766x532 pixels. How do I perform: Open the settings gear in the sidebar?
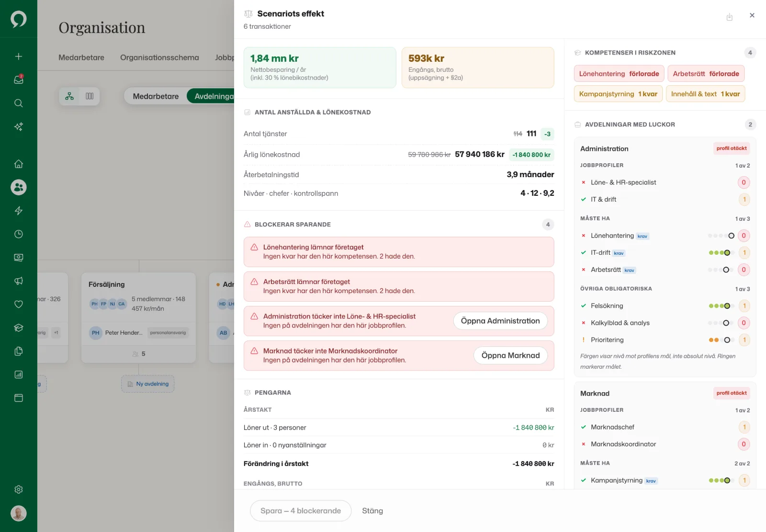[x=19, y=489]
